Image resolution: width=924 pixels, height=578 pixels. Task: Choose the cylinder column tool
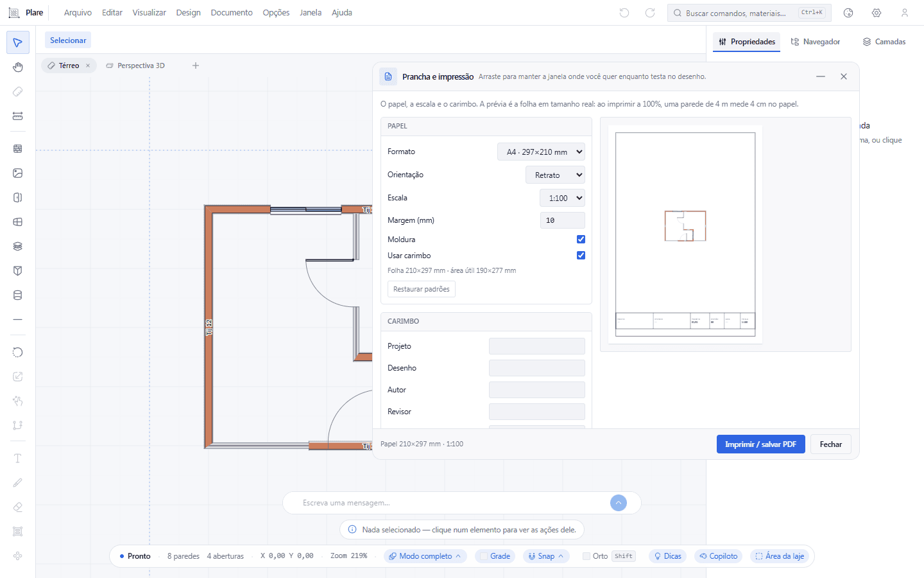pos(18,295)
